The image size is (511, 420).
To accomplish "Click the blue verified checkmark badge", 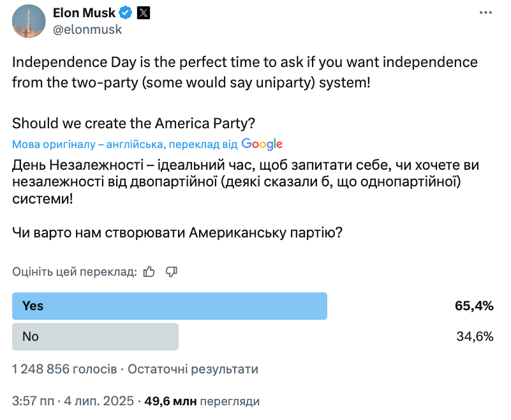I will pyautogui.click(x=126, y=13).
